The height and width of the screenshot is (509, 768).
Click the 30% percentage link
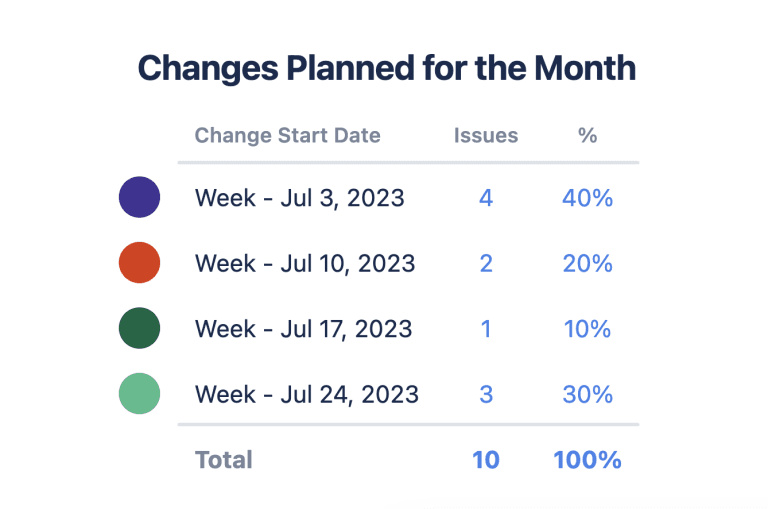pyautogui.click(x=587, y=395)
